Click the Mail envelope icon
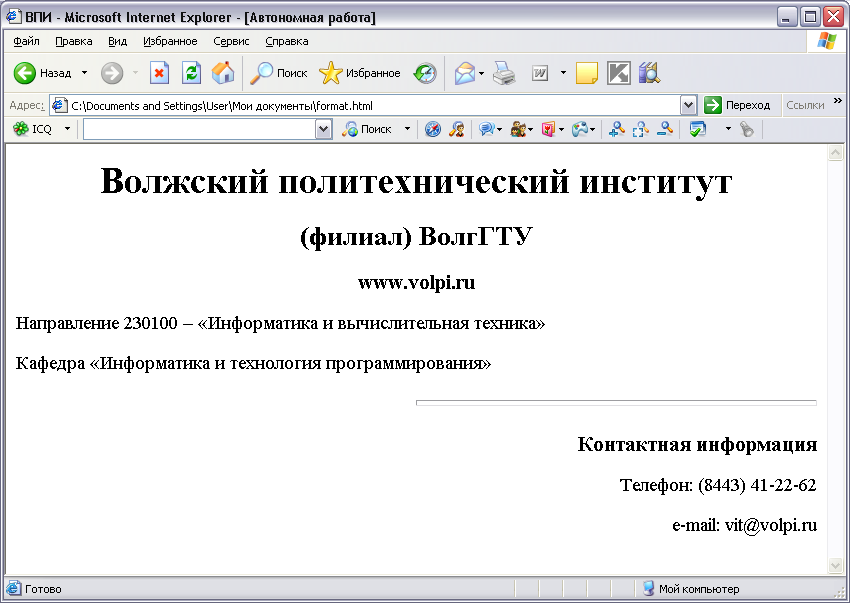The width and height of the screenshot is (850, 603). coord(465,73)
